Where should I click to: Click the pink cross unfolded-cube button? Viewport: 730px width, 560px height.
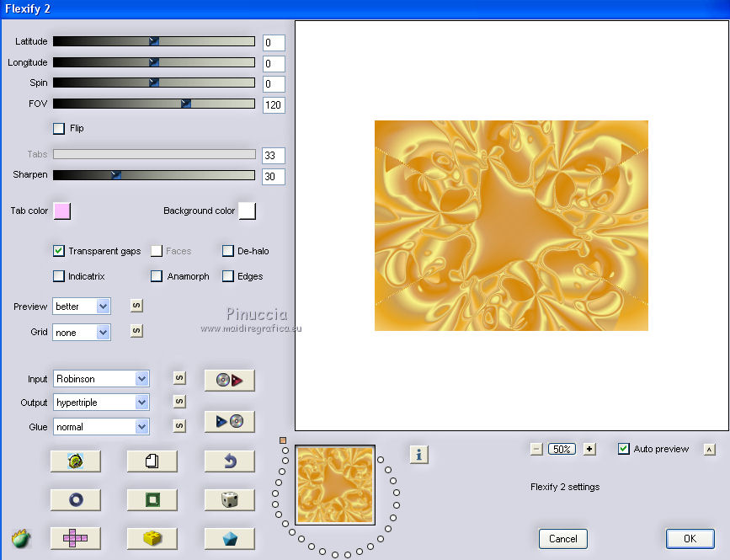point(76,539)
